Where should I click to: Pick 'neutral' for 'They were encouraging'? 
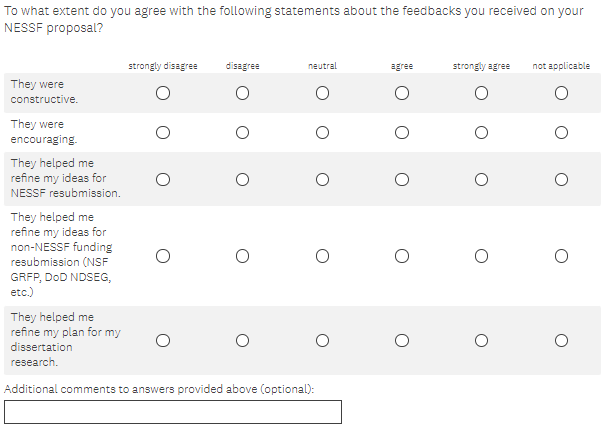(322, 132)
